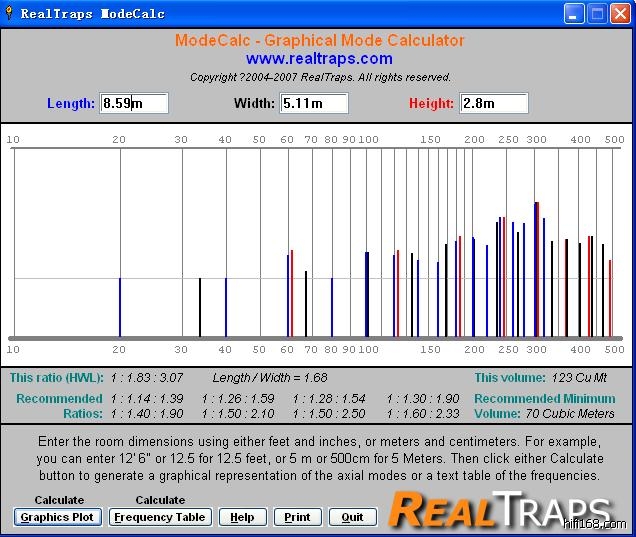Viewport: 636px width, 537px height.
Task: Click the blue mode line at 20 Hz
Action: click(x=120, y=307)
